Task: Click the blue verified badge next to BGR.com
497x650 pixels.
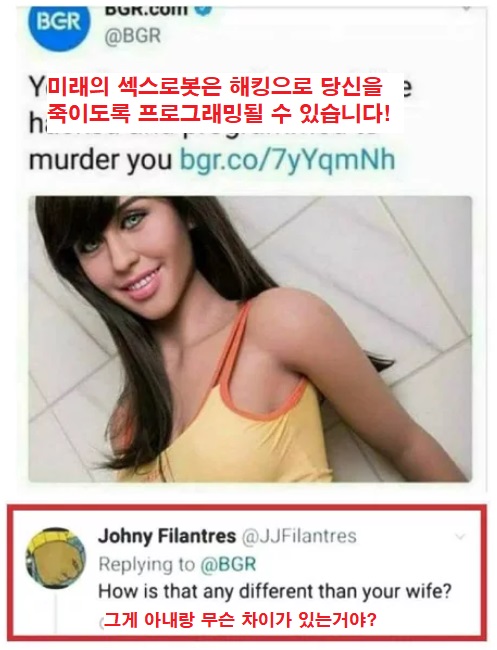Action: click(x=205, y=8)
